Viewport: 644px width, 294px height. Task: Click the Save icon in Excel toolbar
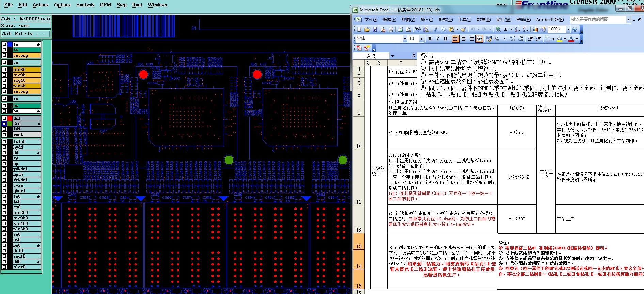click(x=375, y=29)
